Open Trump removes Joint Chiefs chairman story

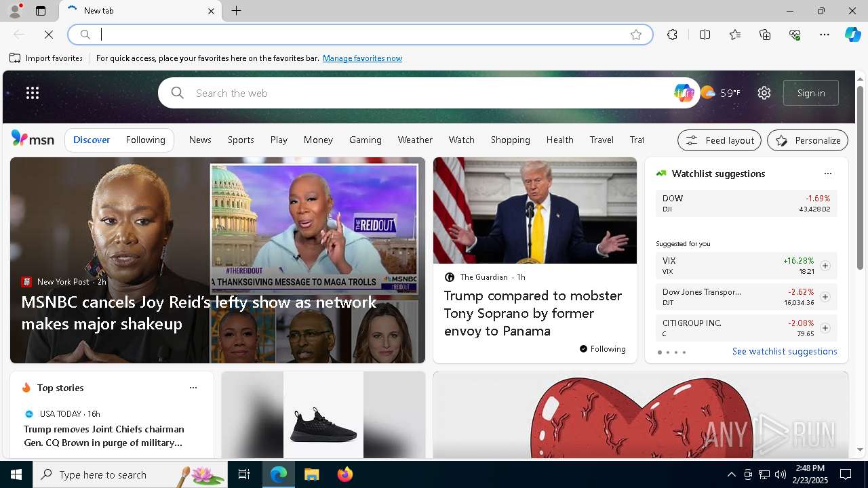104,436
